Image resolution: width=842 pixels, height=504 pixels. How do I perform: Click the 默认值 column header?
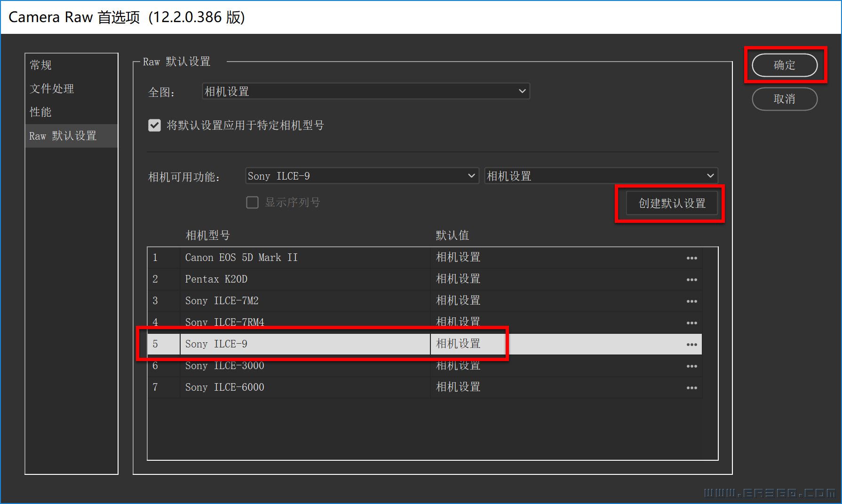pos(452,235)
